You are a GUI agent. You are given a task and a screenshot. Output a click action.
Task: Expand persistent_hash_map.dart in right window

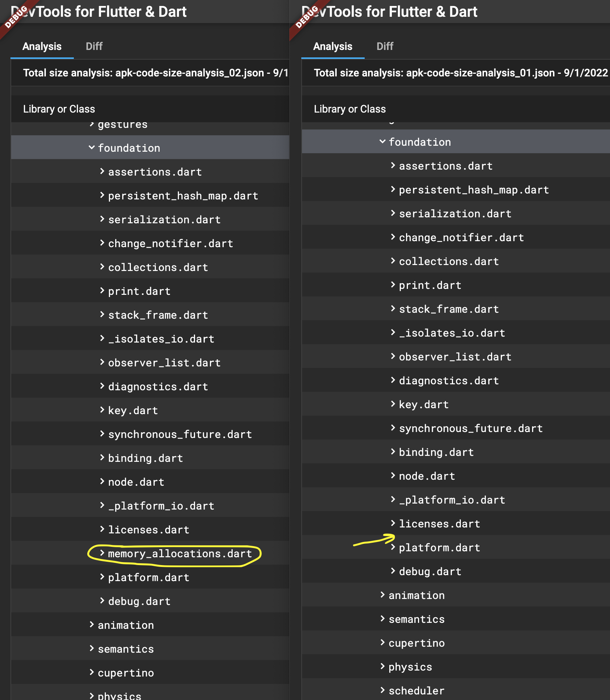[393, 189]
